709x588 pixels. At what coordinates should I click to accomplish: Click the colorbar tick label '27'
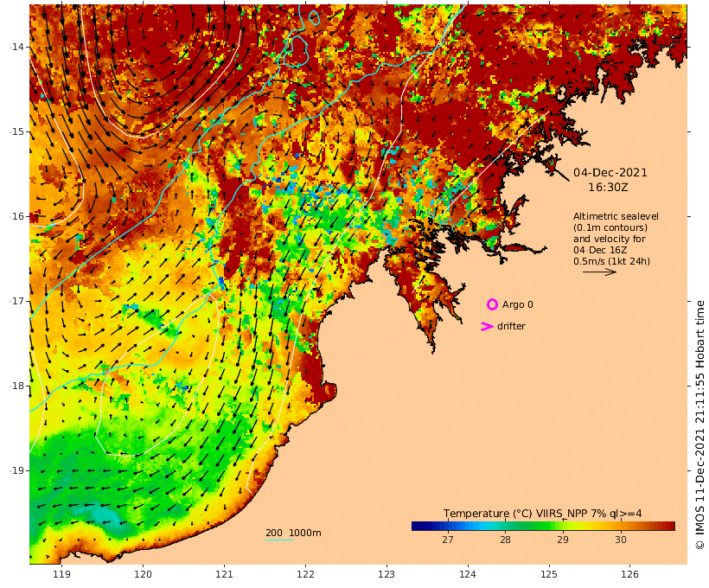click(x=448, y=540)
